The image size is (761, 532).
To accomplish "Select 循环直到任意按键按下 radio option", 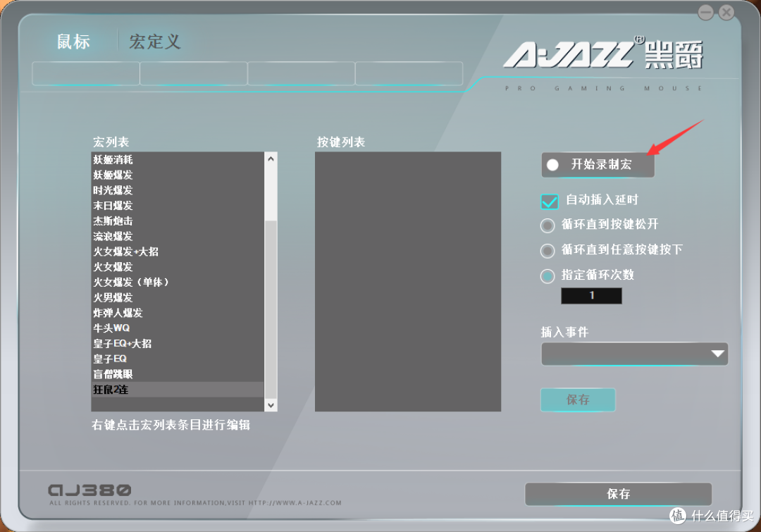I will coord(547,250).
